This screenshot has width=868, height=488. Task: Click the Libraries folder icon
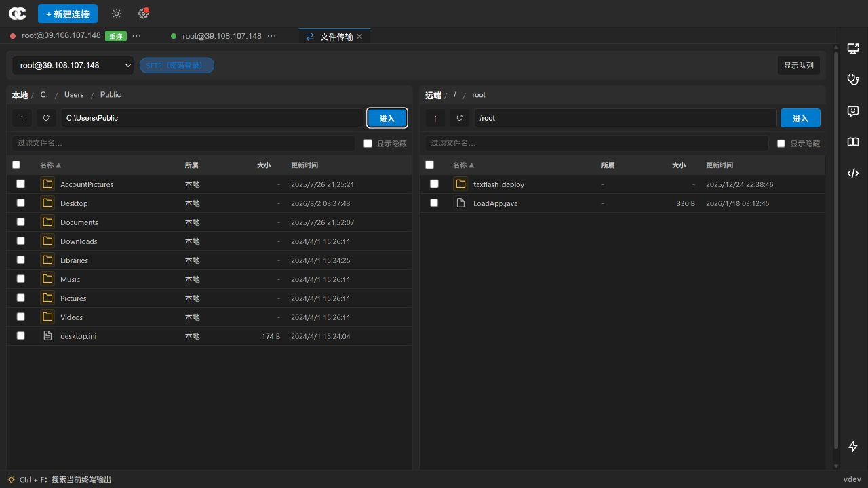(47, 260)
